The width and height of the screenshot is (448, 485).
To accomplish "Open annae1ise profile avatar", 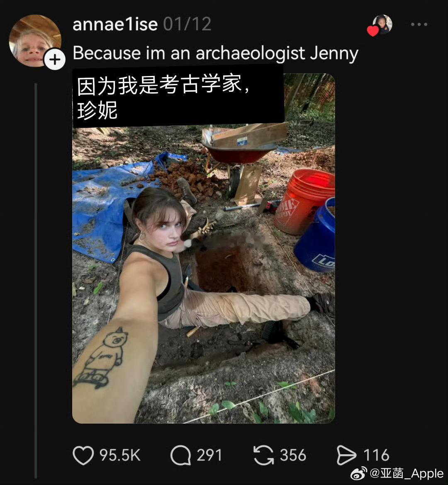I will 34,41.
